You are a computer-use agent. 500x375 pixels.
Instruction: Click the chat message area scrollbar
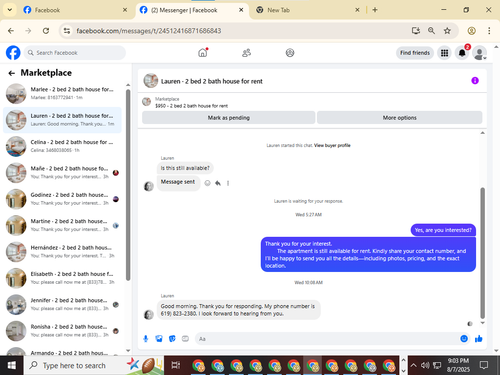click(482, 253)
